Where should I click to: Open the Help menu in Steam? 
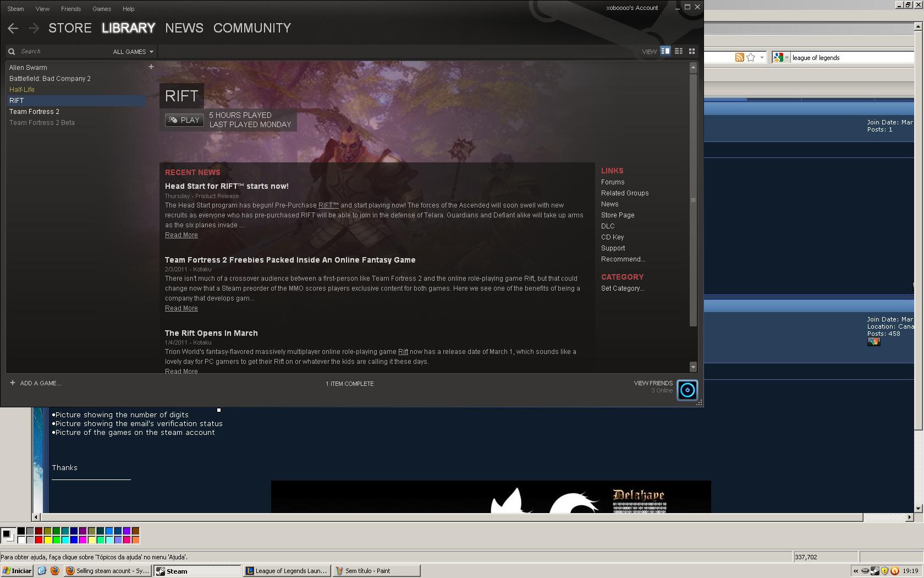[x=129, y=9]
